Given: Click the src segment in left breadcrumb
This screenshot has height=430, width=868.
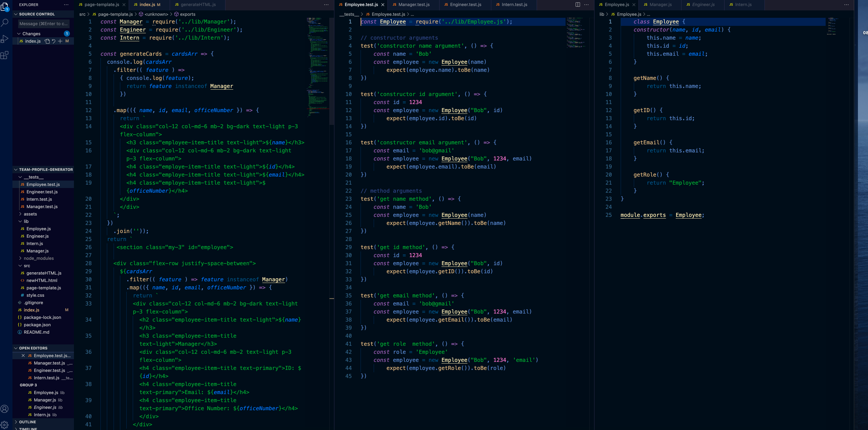Looking at the screenshot, I should (82, 14).
